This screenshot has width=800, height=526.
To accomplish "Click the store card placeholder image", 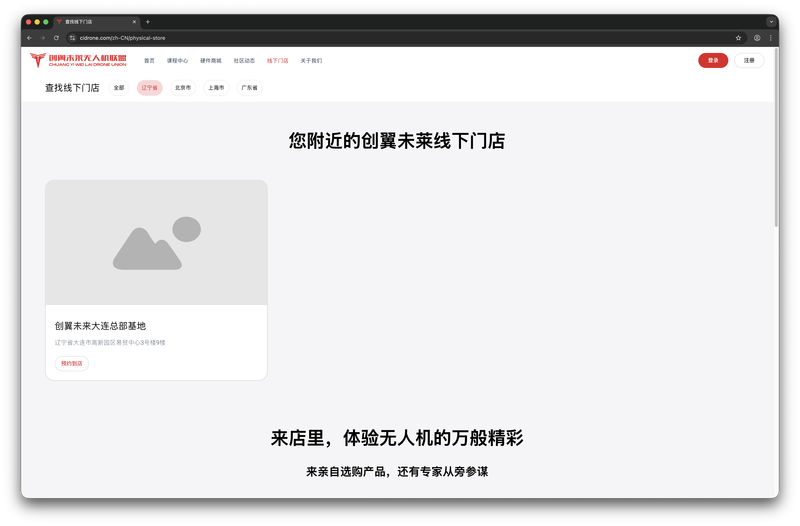I will [x=157, y=242].
